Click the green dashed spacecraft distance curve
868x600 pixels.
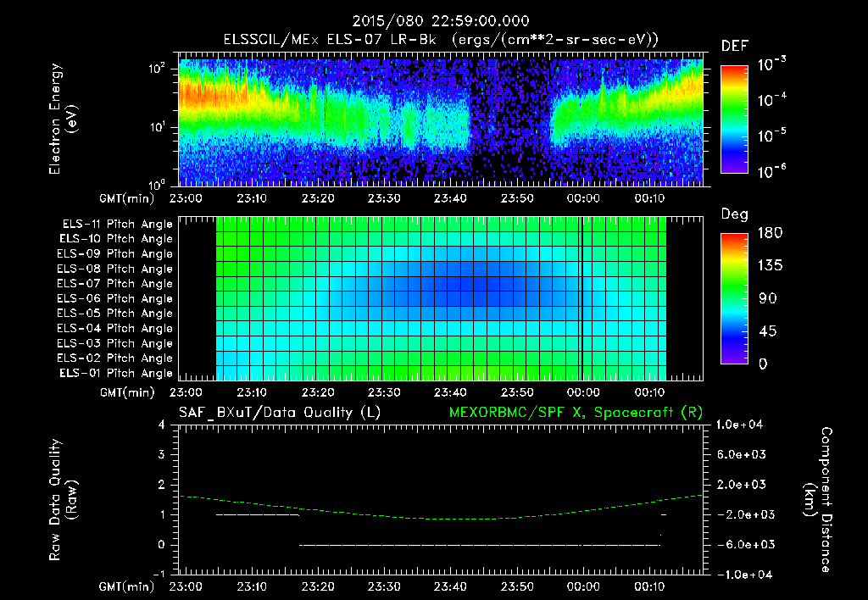(x=441, y=519)
